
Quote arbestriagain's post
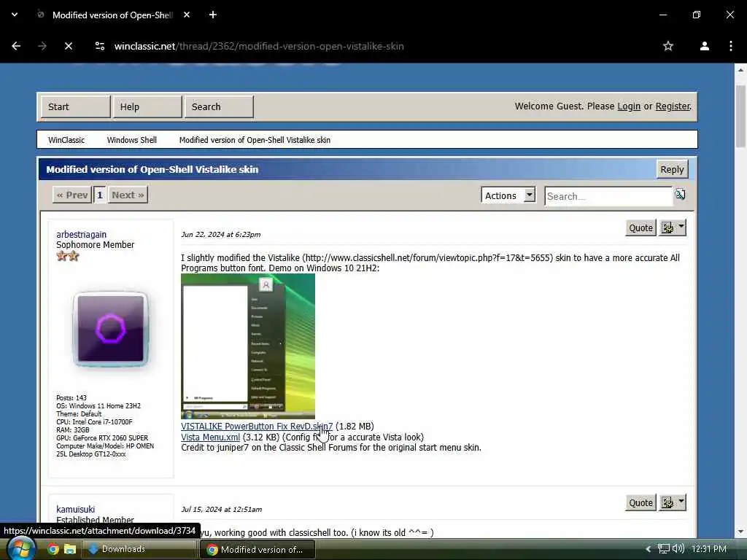tap(640, 227)
